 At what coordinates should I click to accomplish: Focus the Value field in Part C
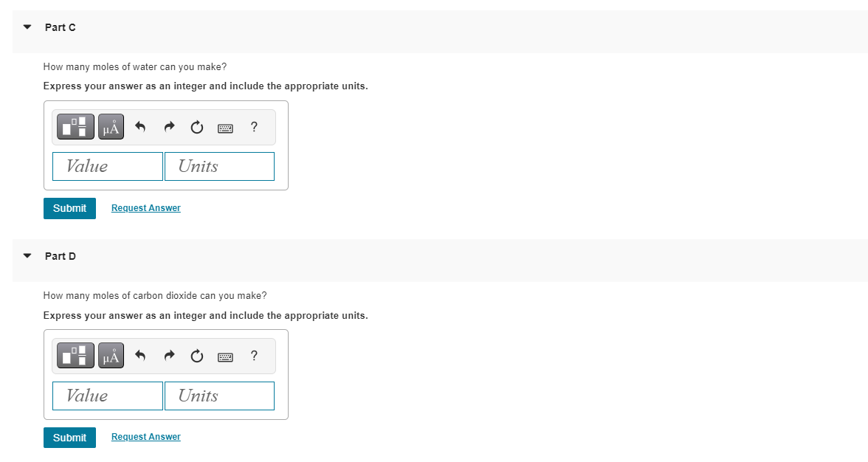[108, 166]
